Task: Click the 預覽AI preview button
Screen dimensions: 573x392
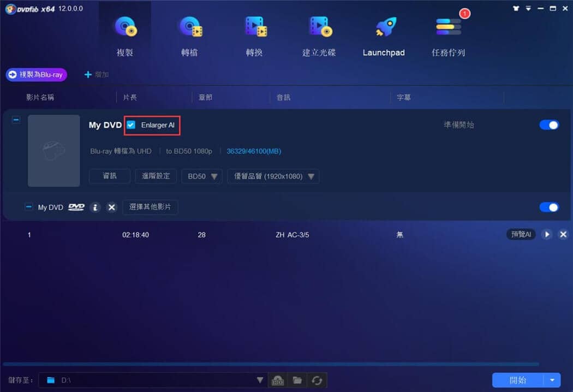Action: point(521,234)
